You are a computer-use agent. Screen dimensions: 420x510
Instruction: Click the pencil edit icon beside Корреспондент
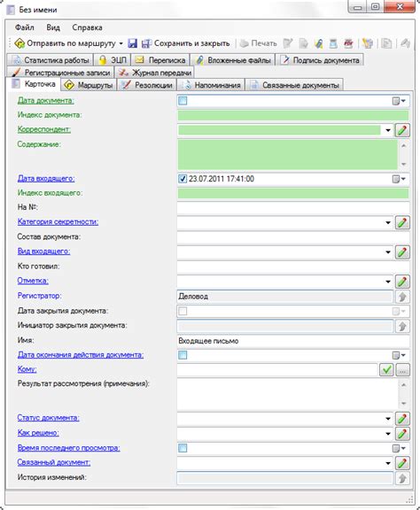[402, 130]
